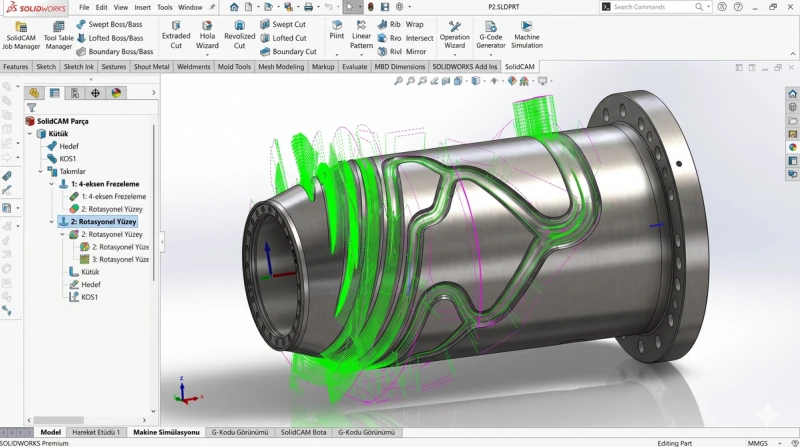Screen dimensions: 800x447
Task: Open the Makine Simülasyonu bottom tab
Action: click(x=166, y=432)
